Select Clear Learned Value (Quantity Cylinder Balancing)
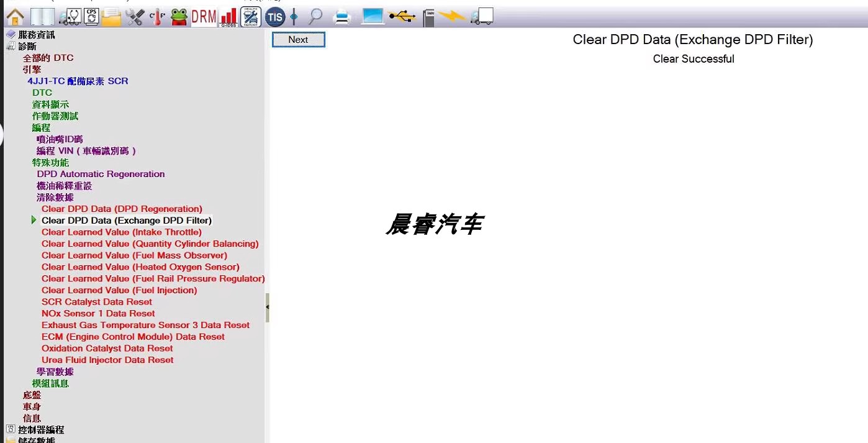 [150, 244]
